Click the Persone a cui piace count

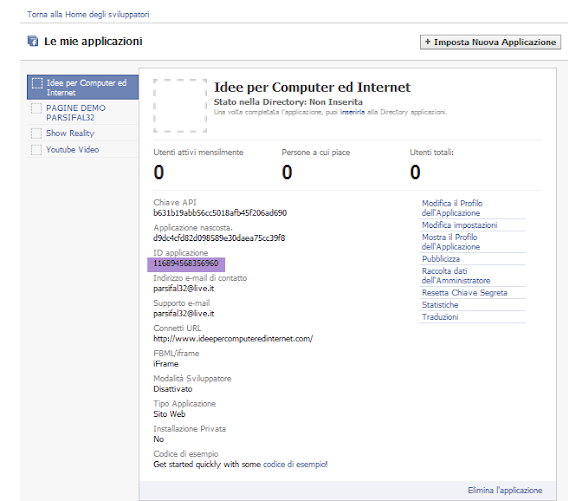(287, 172)
